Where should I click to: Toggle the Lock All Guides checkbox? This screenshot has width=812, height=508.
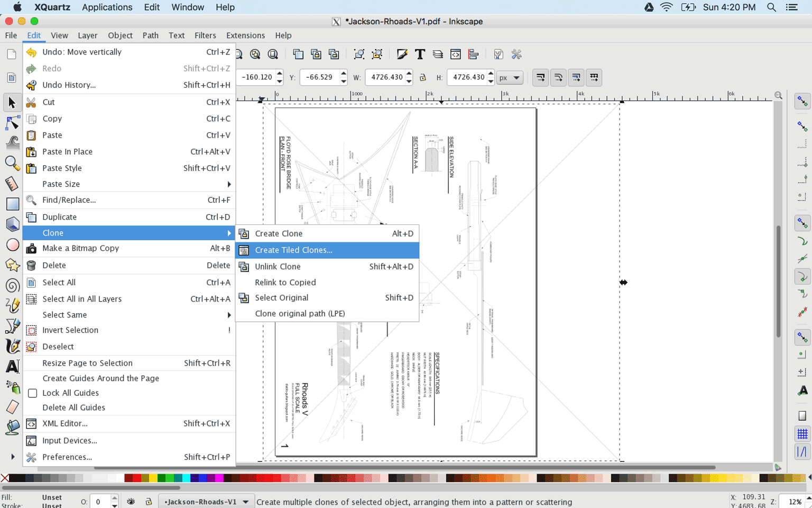point(32,393)
